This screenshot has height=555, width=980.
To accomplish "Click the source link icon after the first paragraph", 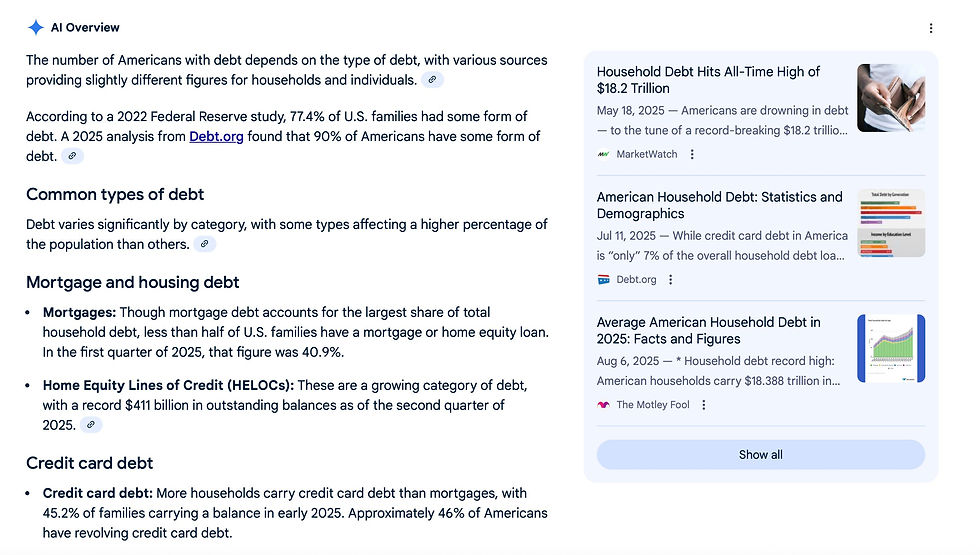I will [432, 80].
